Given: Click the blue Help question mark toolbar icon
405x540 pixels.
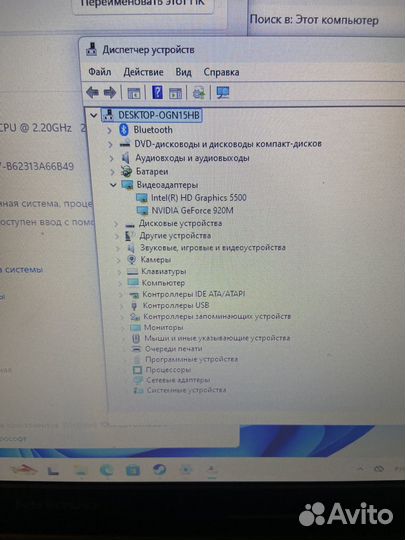Looking at the screenshot, I should coord(157,93).
